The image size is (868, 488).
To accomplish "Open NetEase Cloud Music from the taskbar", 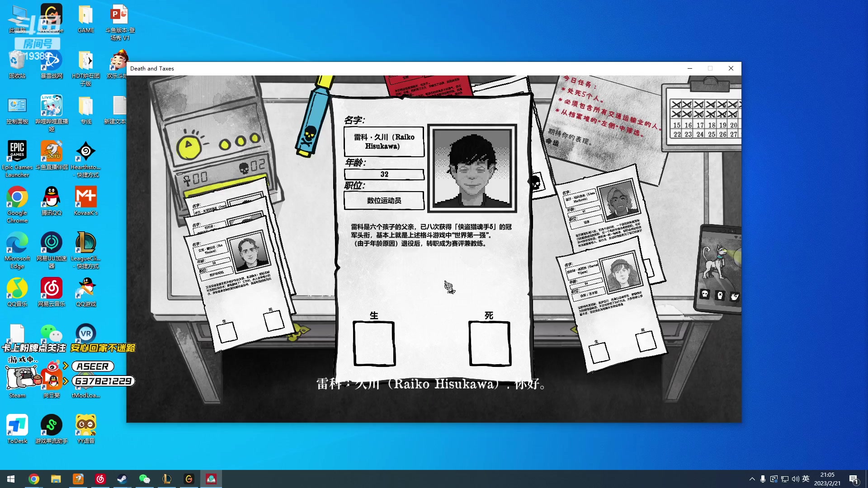I will (x=100, y=479).
